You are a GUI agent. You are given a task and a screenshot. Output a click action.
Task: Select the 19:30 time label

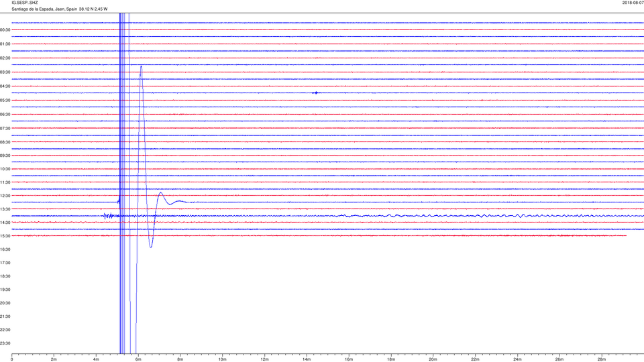[5, 290]
